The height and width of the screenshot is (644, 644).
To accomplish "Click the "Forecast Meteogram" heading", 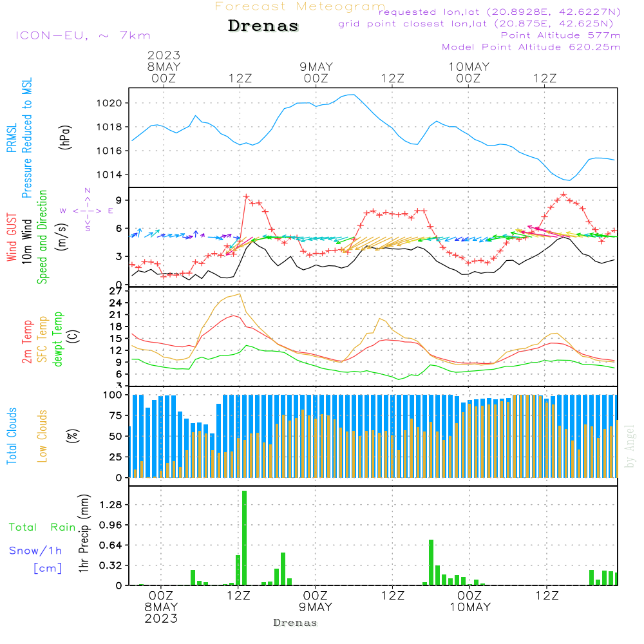I will (300, 6).
